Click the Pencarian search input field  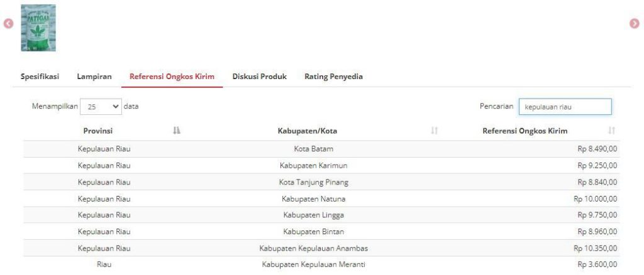click(564, 107)
